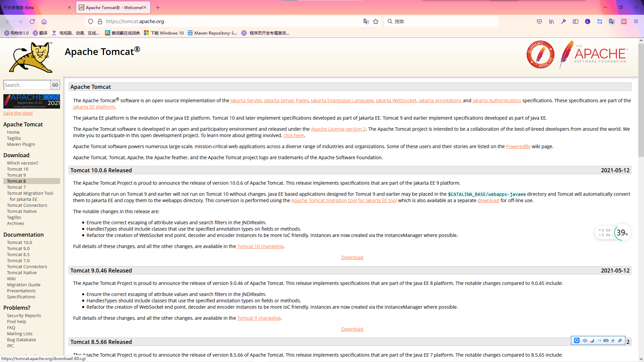The height and width of the screenshot is (362, 644).
Task: Bookmark page with the star icon
Action: (x=376, y=21)
